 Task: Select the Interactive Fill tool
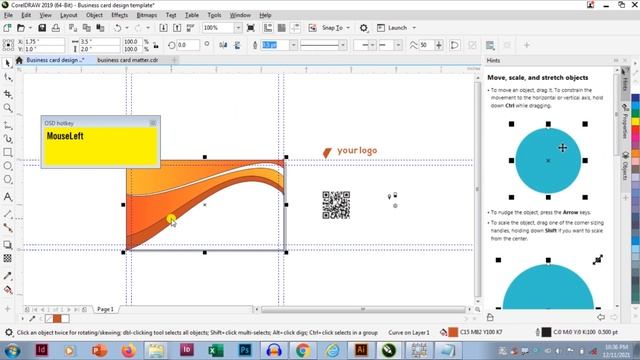(x=7, y=290)
